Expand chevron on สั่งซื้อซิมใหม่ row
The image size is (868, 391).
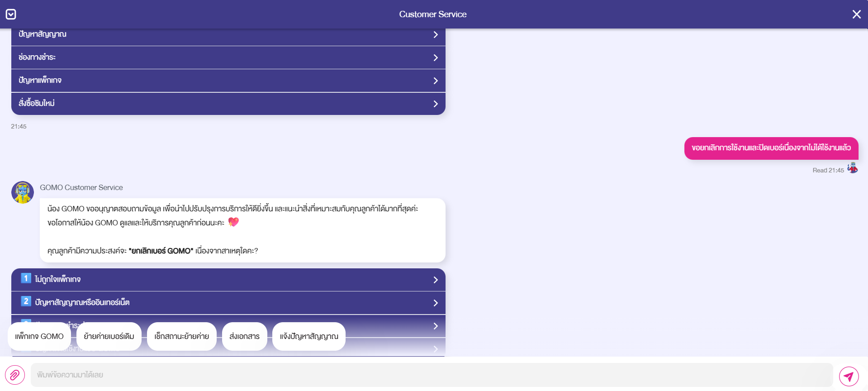pyautogui.click(x=436, y=104)
